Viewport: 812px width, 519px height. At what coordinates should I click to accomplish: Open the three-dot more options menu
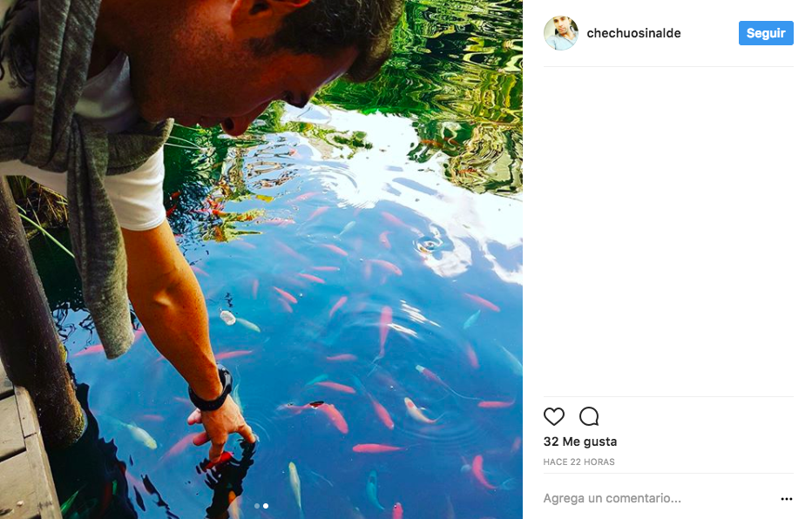click(787, 499)
